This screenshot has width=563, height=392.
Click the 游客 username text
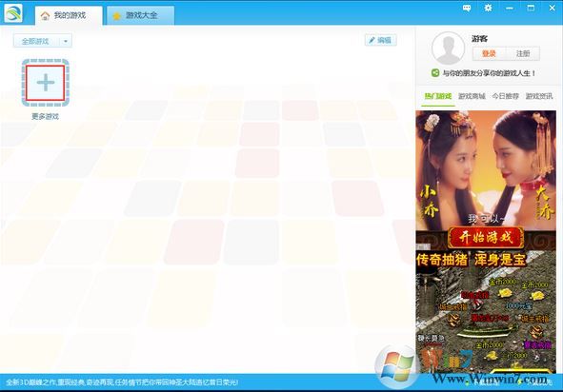click(479, 38)
